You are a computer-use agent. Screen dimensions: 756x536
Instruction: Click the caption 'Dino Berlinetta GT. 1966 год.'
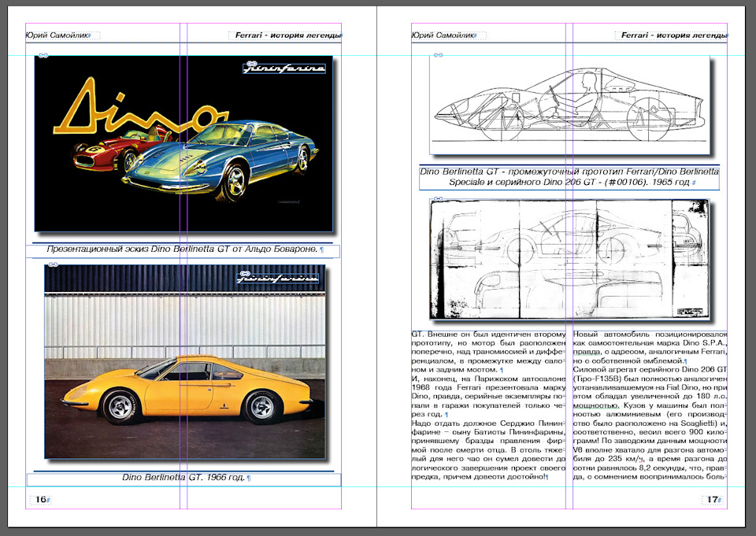[x=183, y=477]
